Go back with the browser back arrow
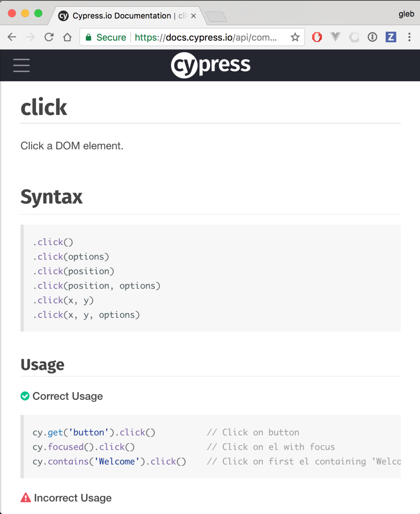 [x=12, y=37]
